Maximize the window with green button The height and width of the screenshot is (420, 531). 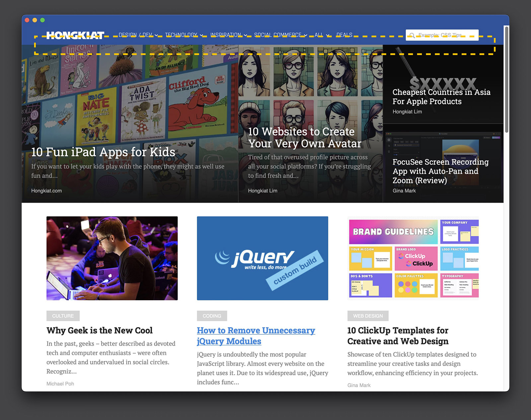coord(42,20)
